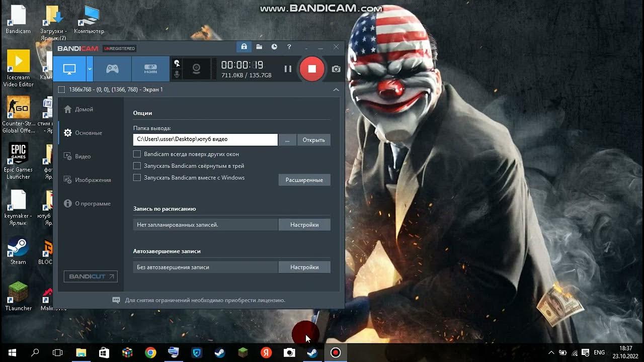
Task: Show hidden system tray icons
Action: coord(551,352)
